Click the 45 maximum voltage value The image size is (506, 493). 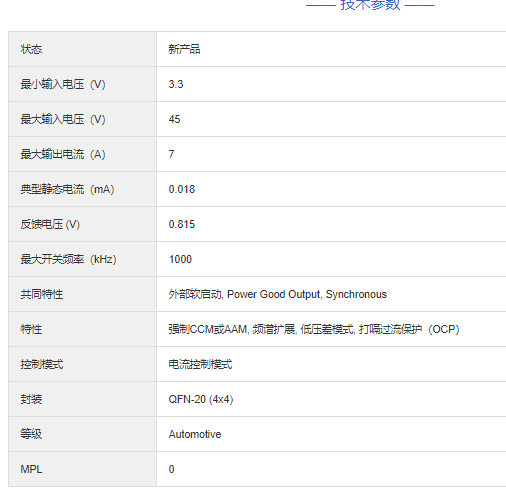(x=174, y=119)
